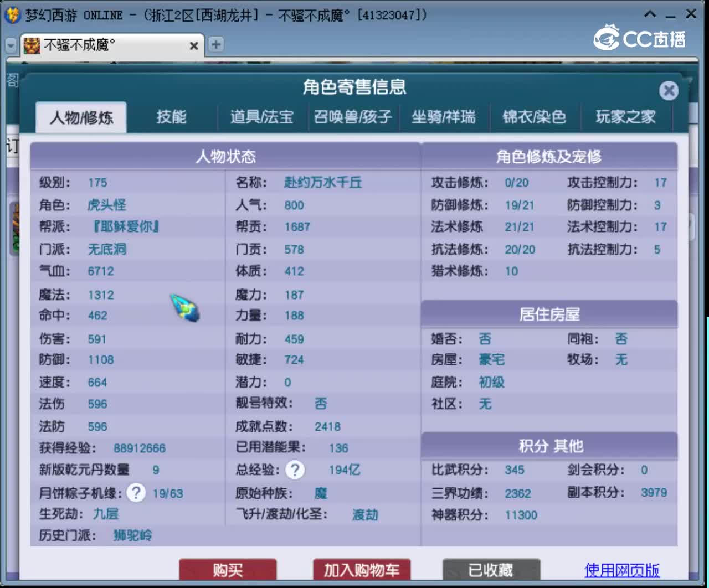Click the 级别 value 175
The height and width of the screenshot is (588, 709).
point(97,183)
